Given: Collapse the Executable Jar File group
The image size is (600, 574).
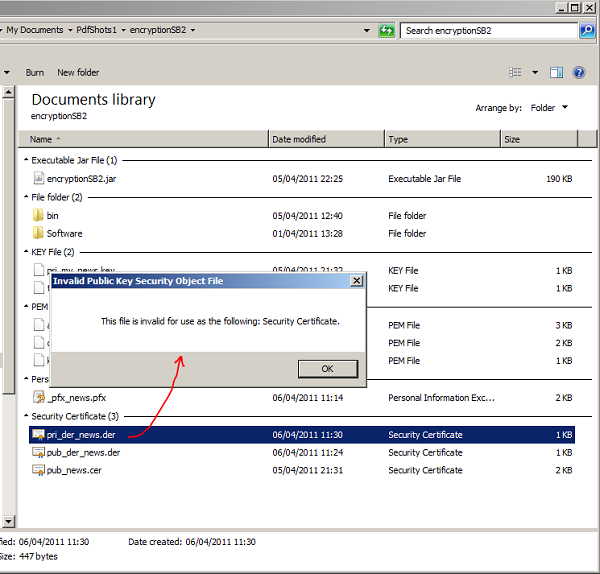Looking at the screenshot, I should [x=26, y=160].
